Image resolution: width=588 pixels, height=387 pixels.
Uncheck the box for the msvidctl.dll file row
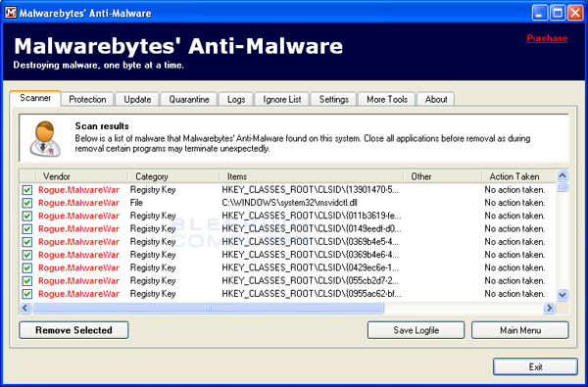[x=27, y=203]
